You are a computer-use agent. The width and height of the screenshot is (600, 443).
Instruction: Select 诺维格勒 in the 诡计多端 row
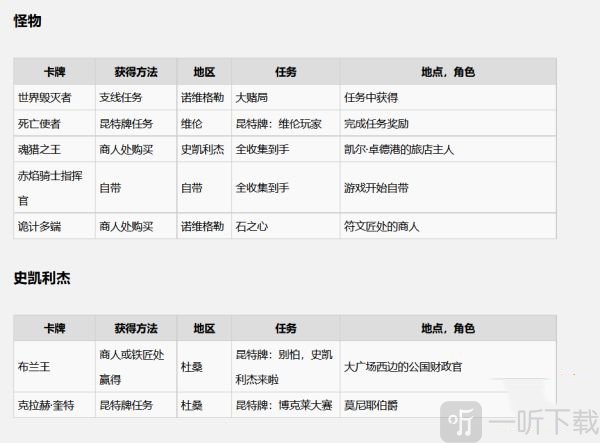(x=202, y=226)
